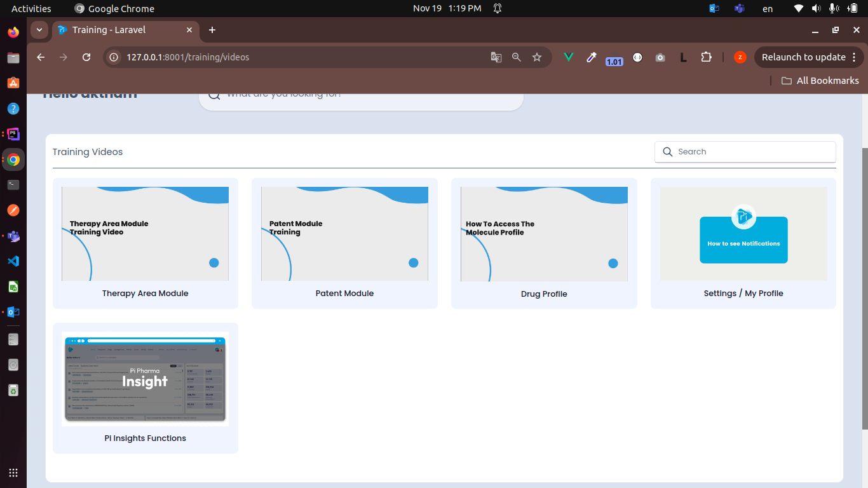Open the Molecule Profile video thumbnail
Image resolution: width=868 pixels, height=488 pixels.
click(x=544, y=234)
